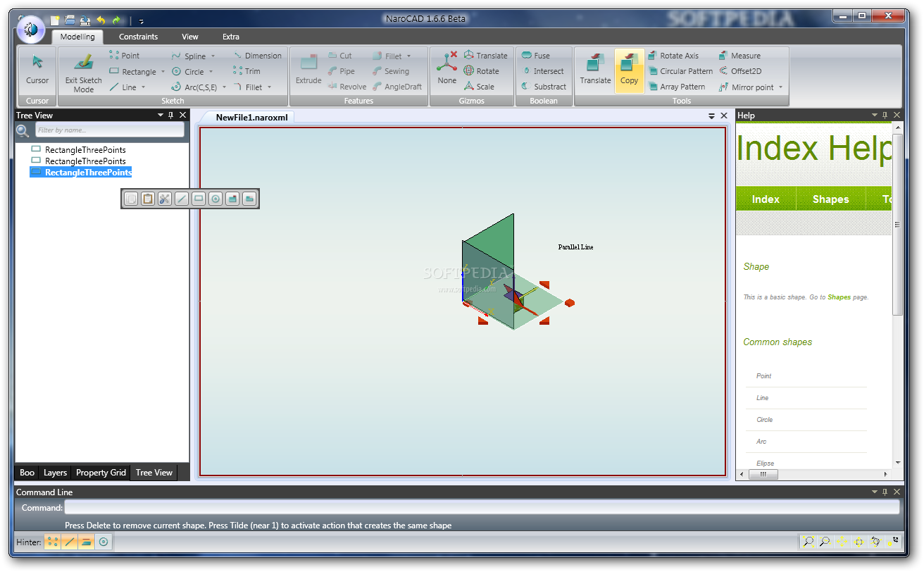Pin the Help panel
Viewport: 924px width, 572px height.
coord(885,115)
